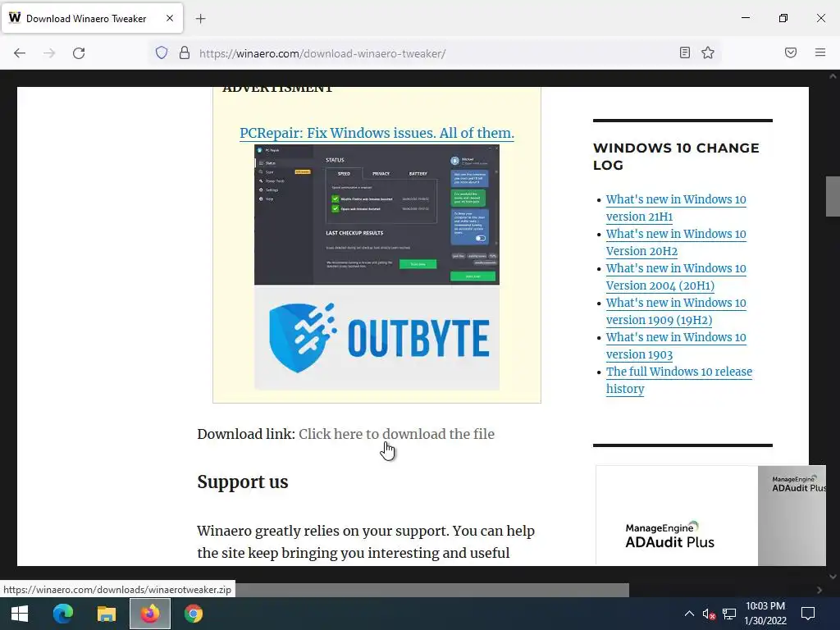
Task: Save page to Pocket
Action: (791, 52)
